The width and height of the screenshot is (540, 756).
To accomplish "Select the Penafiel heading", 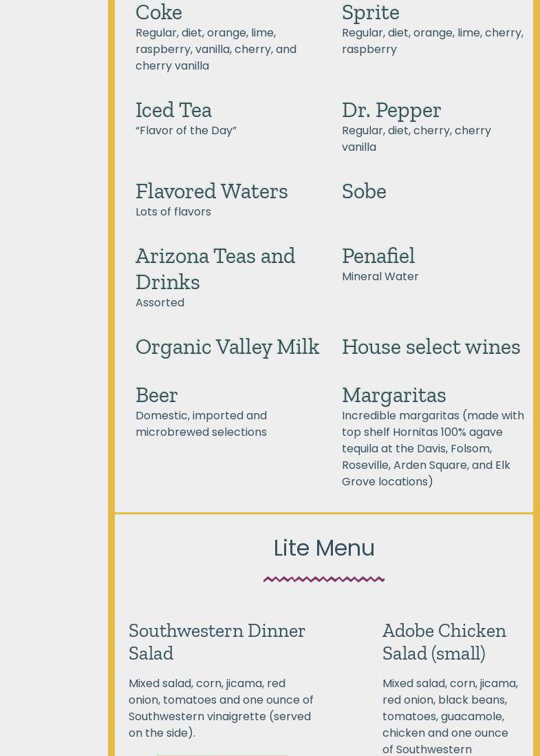I will (378, 255).
